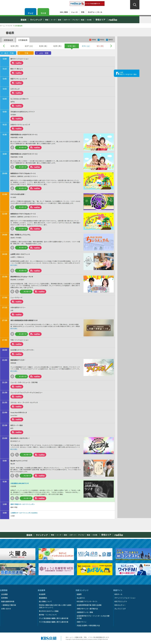This screenshot has width=151, height=644.
Task: Open the radiko button for 大奈の週刊ダイナリー
Action: pos(17,314)
